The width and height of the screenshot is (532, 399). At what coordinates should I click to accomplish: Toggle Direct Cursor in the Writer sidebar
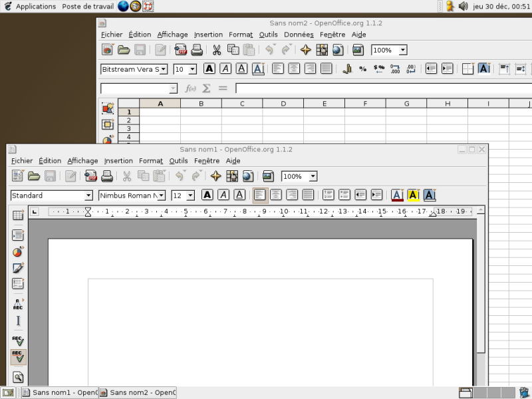18,321
